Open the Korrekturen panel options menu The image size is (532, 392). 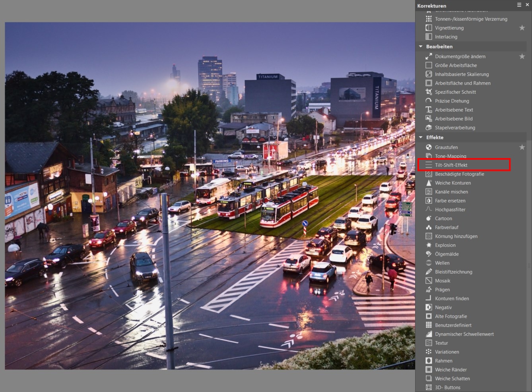pyautogui.click(x=519, y=5)
